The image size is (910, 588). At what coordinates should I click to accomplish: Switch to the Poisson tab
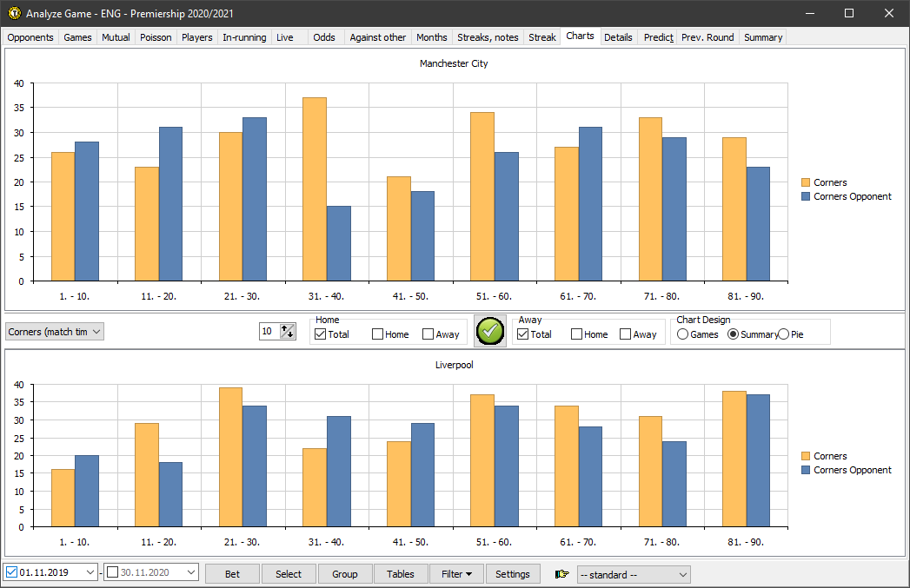click(x=156, y=37)
